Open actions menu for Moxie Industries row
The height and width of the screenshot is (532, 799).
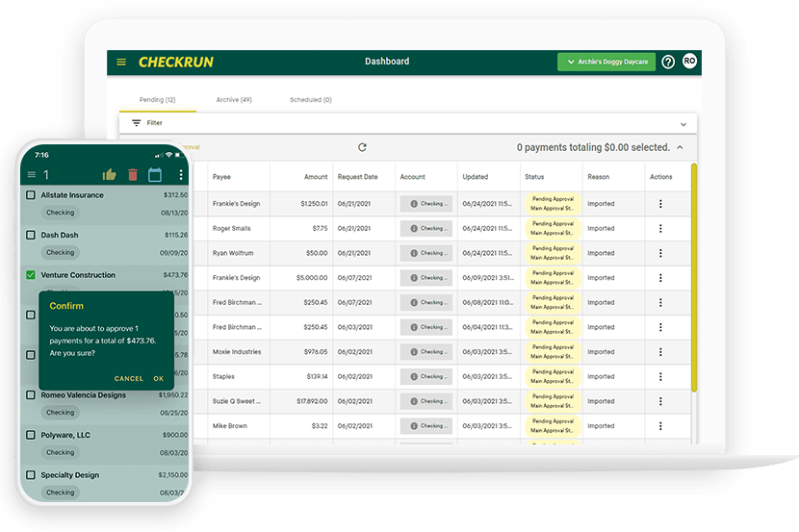[660, 352]
